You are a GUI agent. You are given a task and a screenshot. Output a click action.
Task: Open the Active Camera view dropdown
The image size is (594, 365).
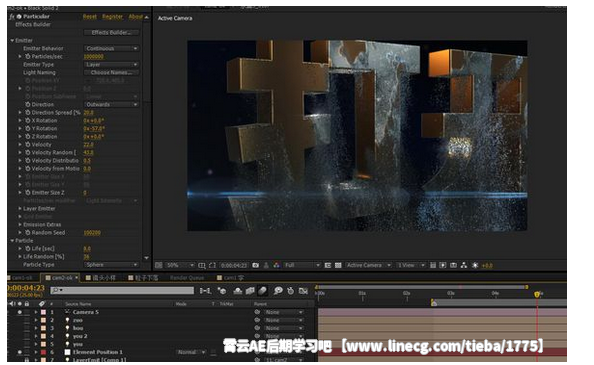(x=368, y=265)
